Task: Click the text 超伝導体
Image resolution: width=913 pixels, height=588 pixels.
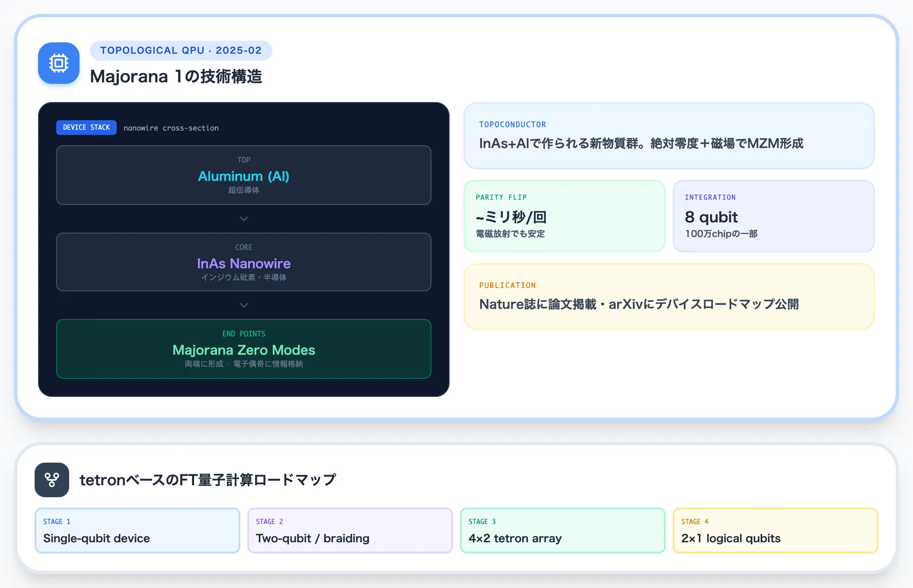Action: click(x=244, y=190)
